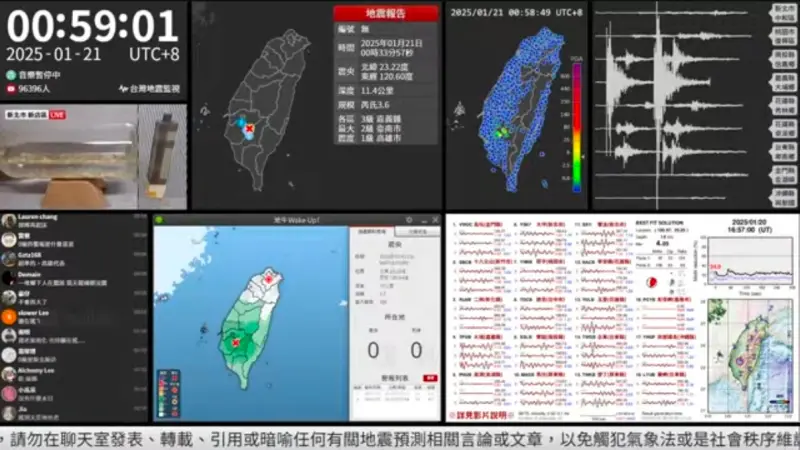Screen dimensions: 800x450
Task: Open the gear settings in Wake Up! window
Action: point(409,220)
